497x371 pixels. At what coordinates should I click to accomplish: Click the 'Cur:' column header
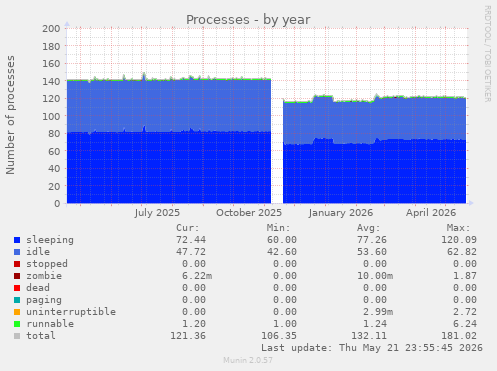188,228
